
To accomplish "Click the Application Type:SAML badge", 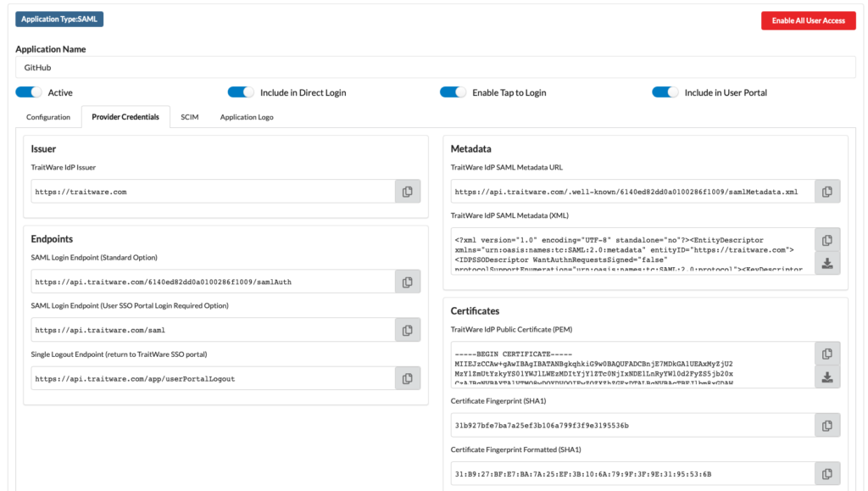I will [x=59, y=19].
